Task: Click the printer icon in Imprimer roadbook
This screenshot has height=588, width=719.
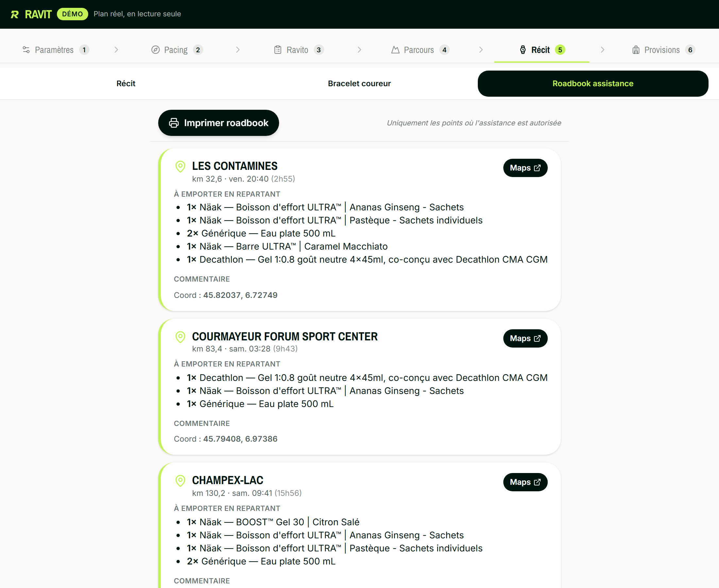Action: click(174, 123)
